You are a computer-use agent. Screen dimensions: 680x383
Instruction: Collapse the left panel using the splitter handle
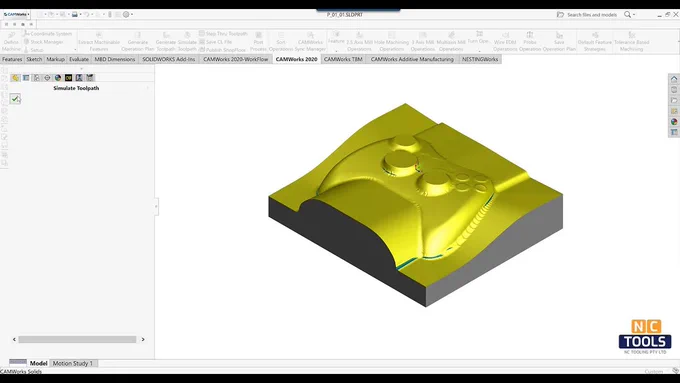[x=156, y=206]
